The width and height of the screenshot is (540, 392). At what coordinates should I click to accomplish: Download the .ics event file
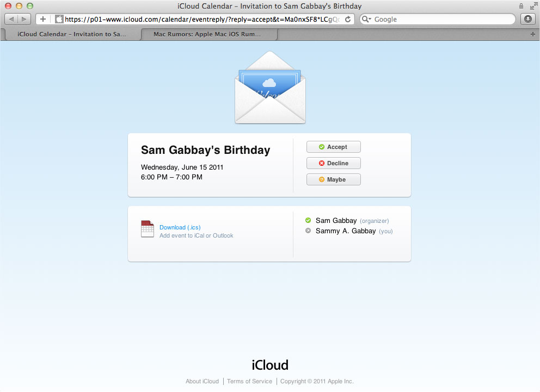[180, 227]
